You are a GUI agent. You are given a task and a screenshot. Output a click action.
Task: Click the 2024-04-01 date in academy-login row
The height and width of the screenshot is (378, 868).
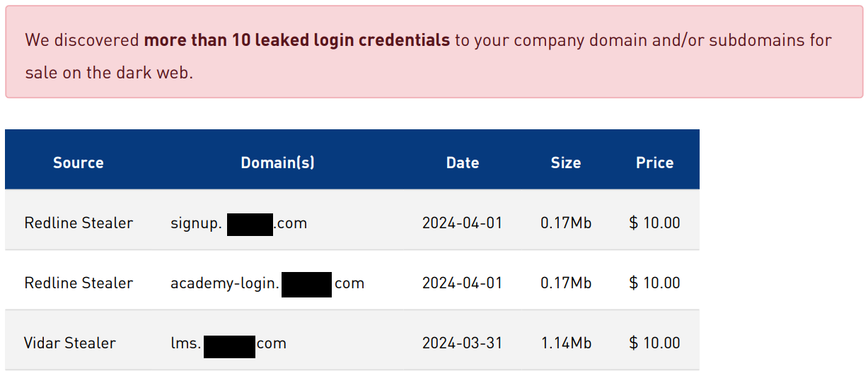[x=462, y=283]
